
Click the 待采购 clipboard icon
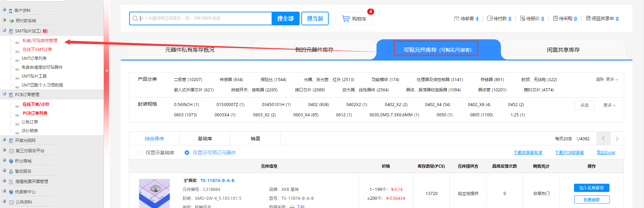(555, 18)
